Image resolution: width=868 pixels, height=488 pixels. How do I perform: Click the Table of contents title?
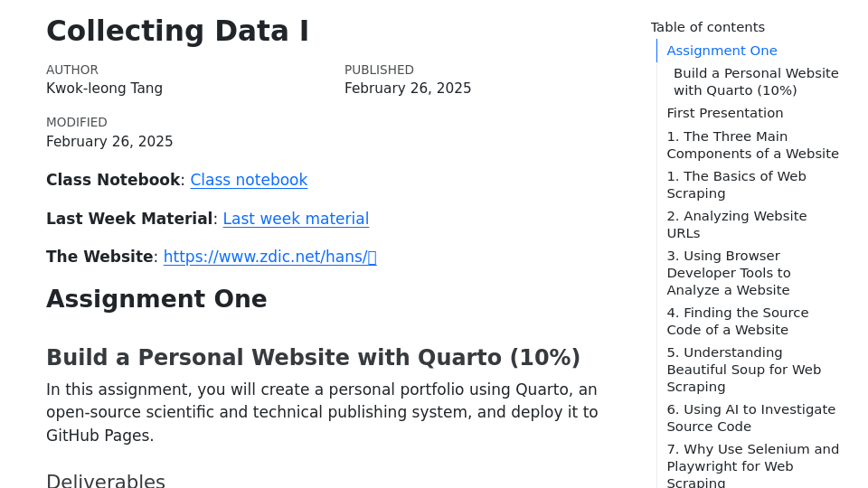click(707, 27)
